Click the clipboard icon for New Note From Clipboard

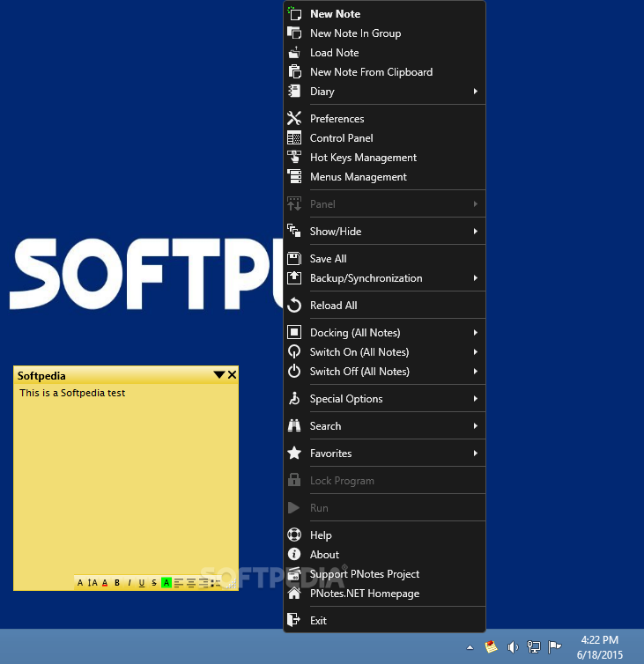click(x=294, y=72)
